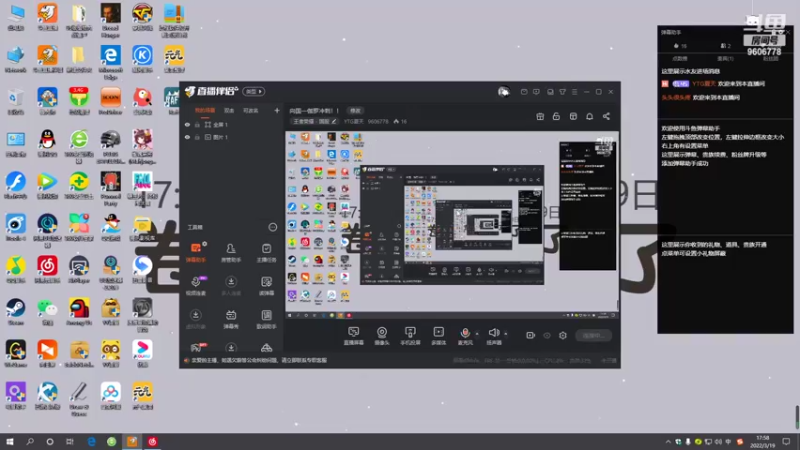Switch to the third scene tab

pos(251,110)
